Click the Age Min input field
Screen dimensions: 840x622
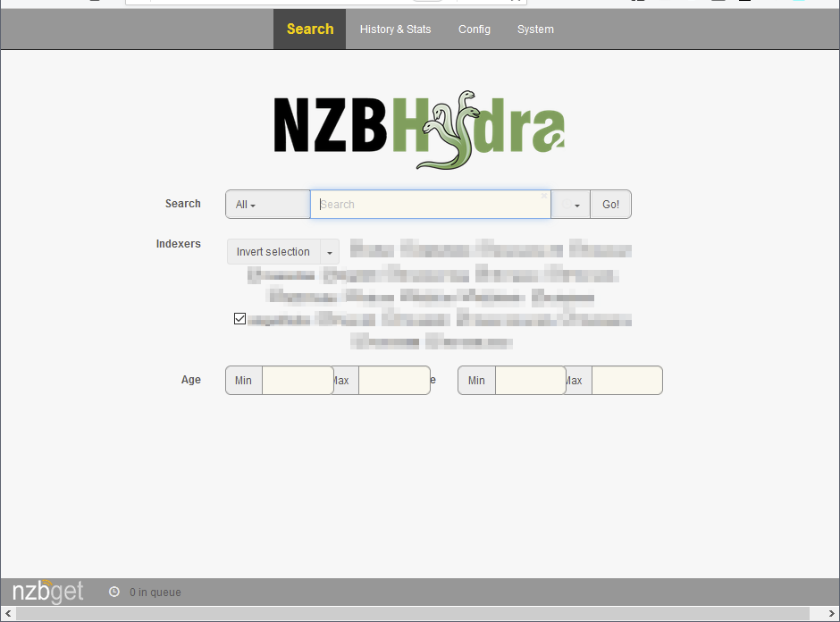point(298,381)
